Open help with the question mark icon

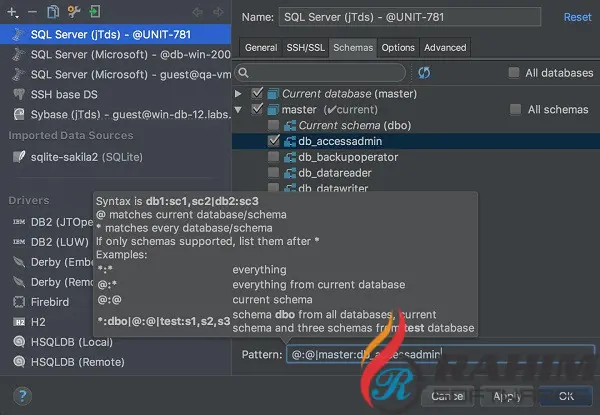coord(23,396)
